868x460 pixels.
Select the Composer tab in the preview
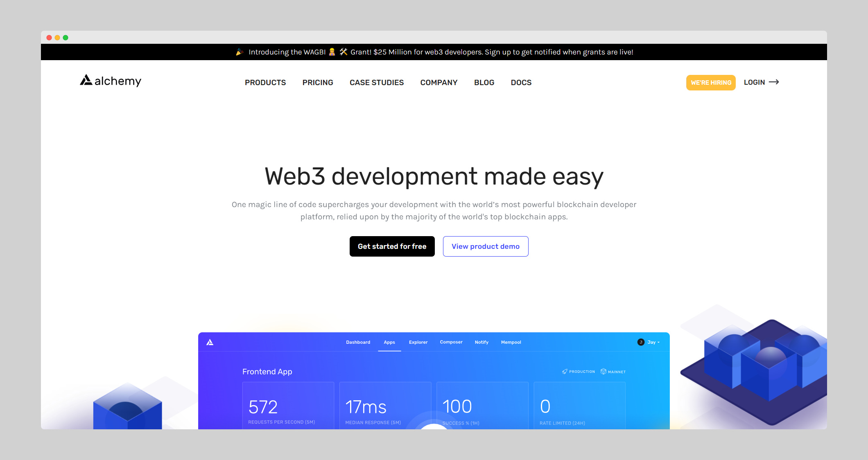[x=451, y=342]
